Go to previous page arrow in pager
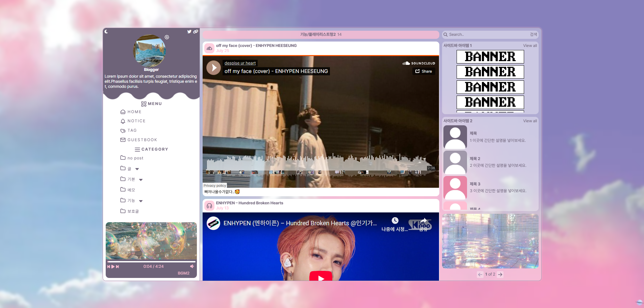The width and height of the screenshot is (644, 308). pos(480,275)
